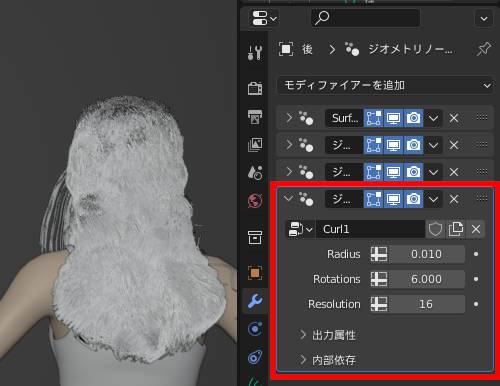Click geometry nodes icon before ジオメトリノー
The height and width of the screenshot is (386, 500).
tap(352, 49)
